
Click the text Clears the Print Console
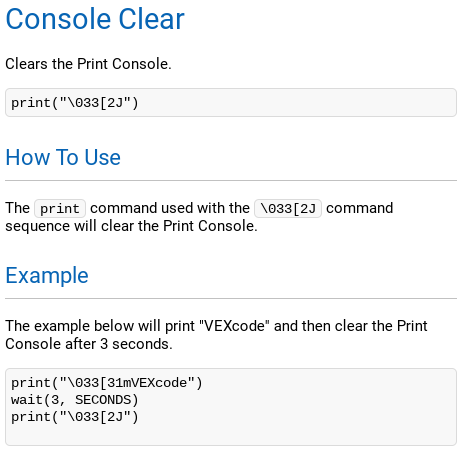(88, 64)
